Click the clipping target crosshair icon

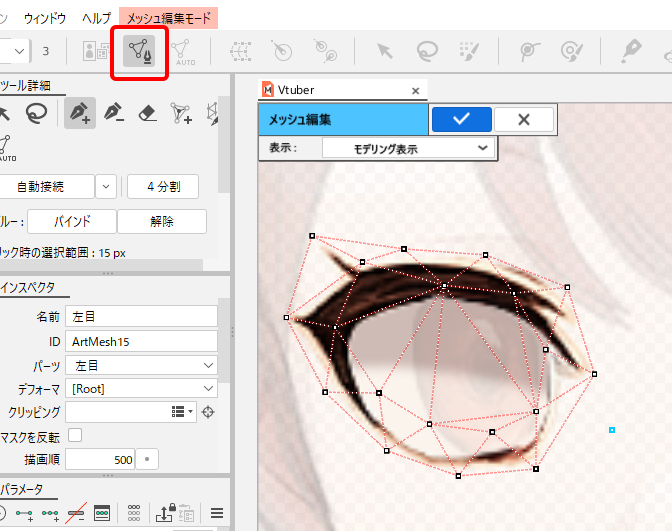(208, 412)
